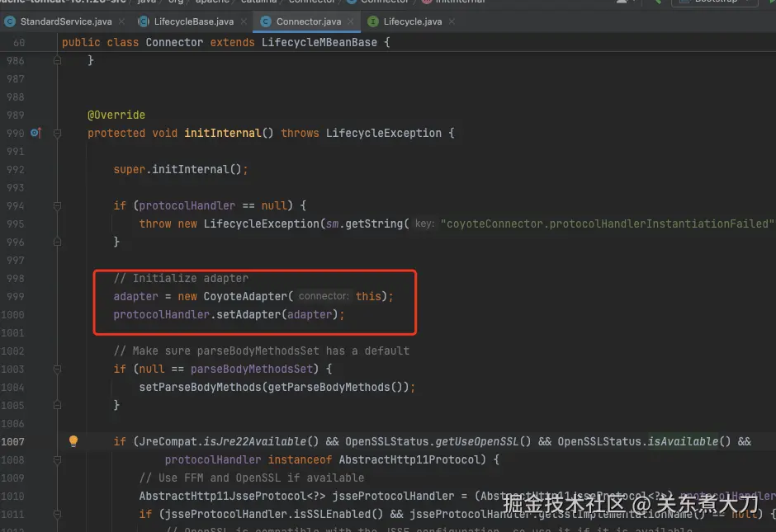
Task: Click the parseBodyMethodsSet comment on line 1002
Action: (262, 351)
